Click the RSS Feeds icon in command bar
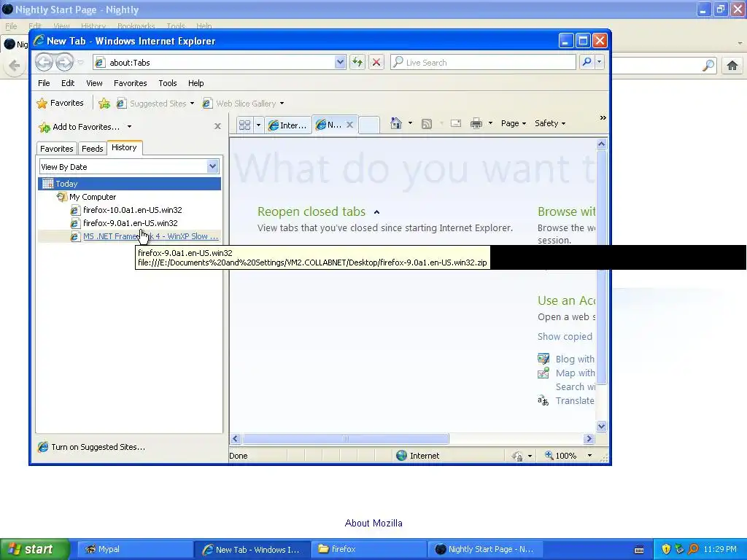The width and height of the screenshot is (747, 560). pyautogui.click(x=427, y=124)
